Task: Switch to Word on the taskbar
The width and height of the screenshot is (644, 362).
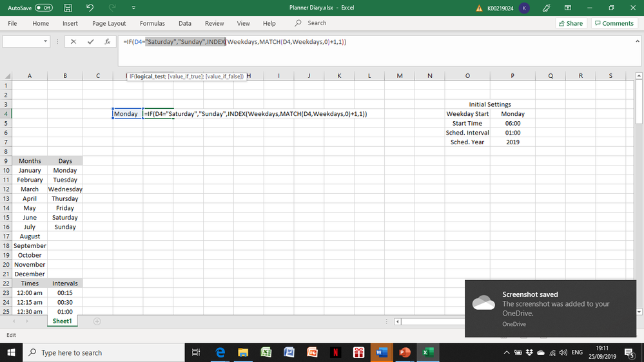Action: coord(382,352)
